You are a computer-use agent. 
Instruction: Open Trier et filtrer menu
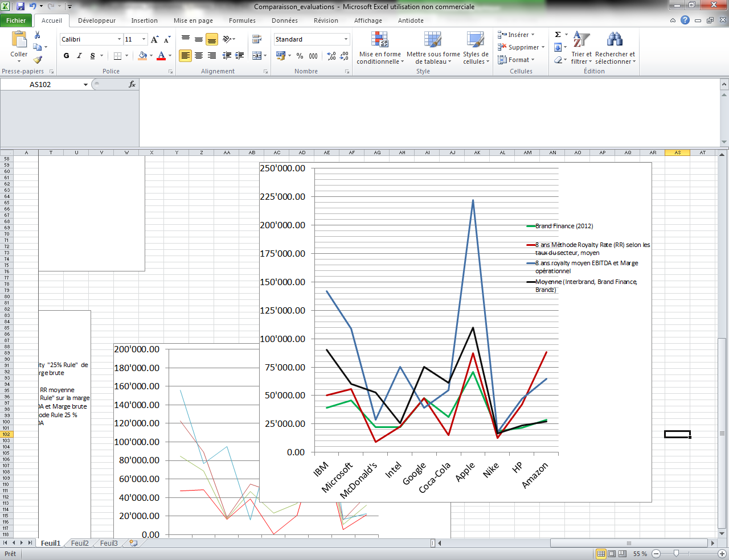[x=581, y=48]
